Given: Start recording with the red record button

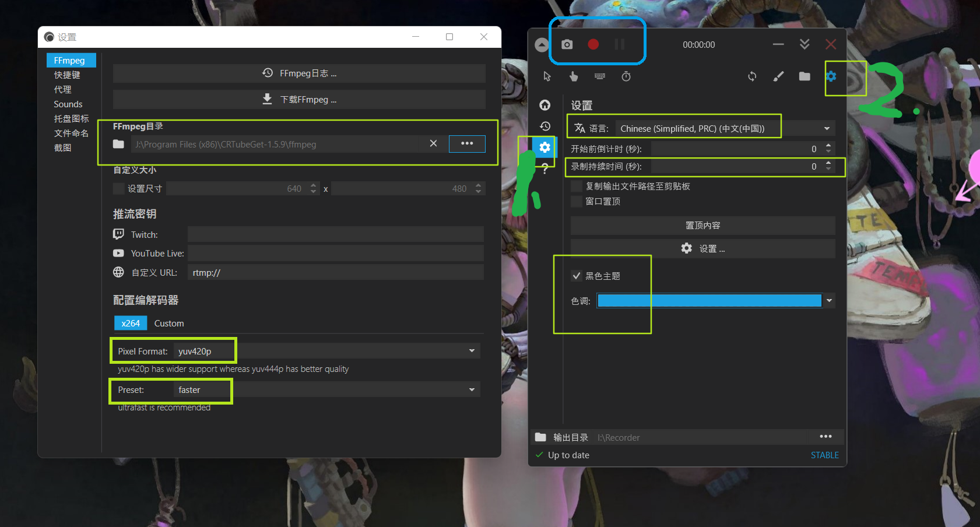Looking at the screenshot, I should 593,44.
